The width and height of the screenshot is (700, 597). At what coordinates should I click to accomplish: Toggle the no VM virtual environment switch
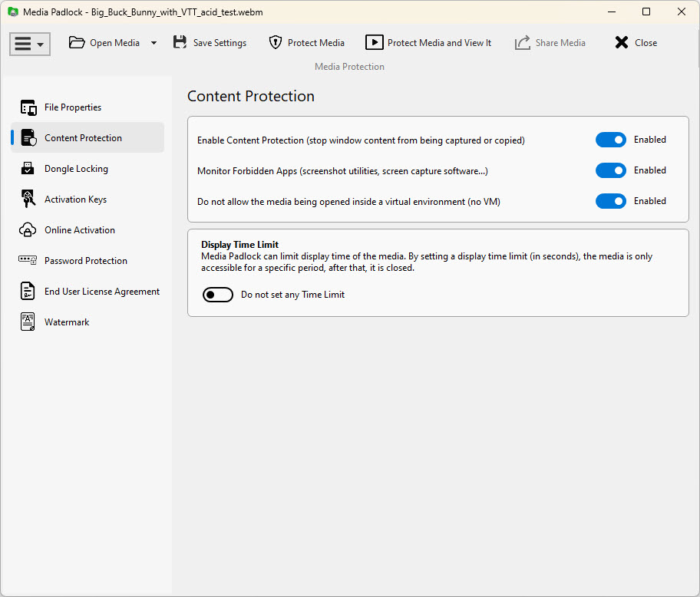(611, 201)
